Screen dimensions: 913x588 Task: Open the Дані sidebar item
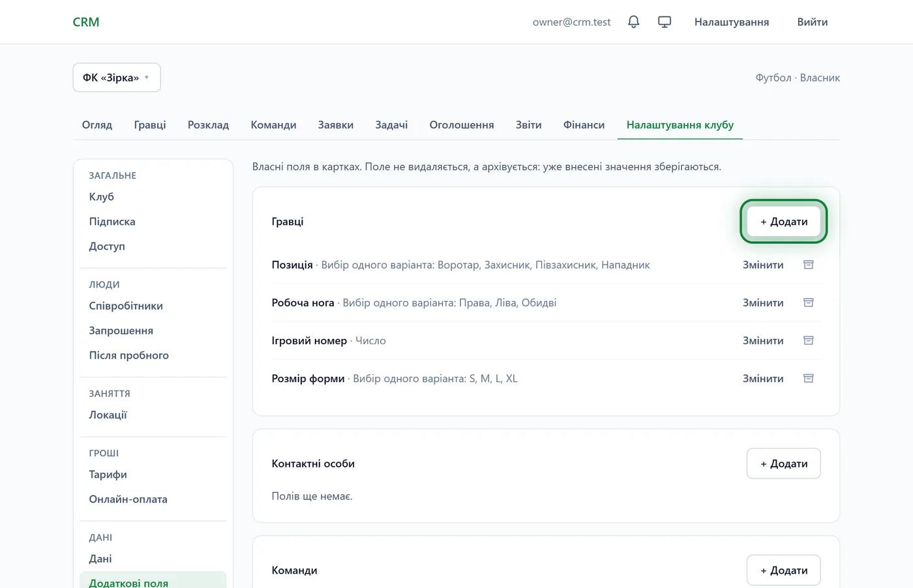pos(153,559)
